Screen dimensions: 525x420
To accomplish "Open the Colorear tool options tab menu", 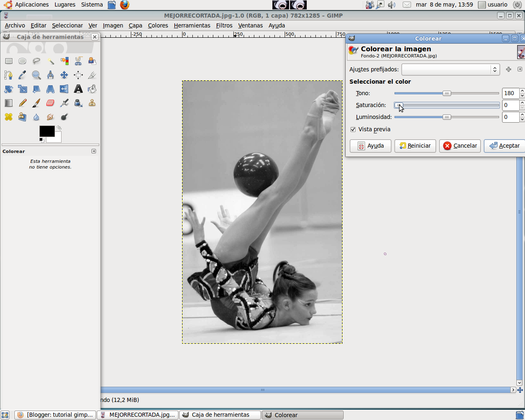I will coord(94,151).
